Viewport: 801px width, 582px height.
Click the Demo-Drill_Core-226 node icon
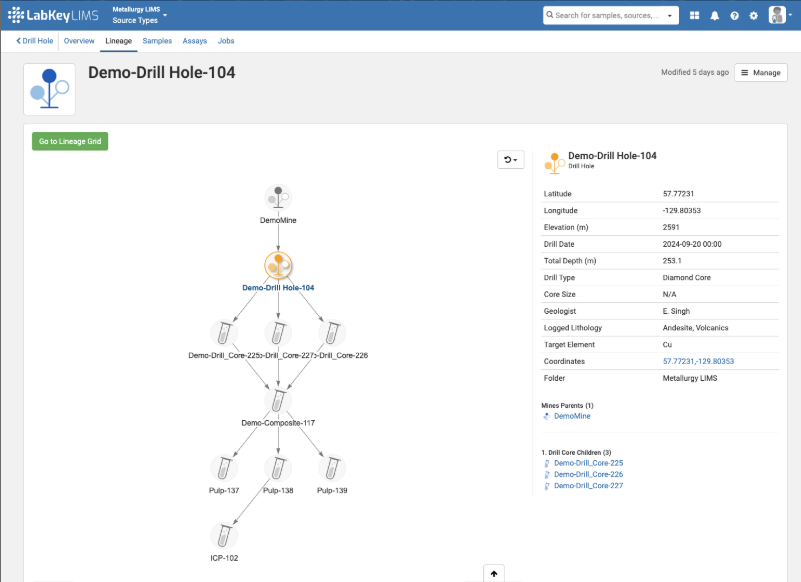coord(332,333)
